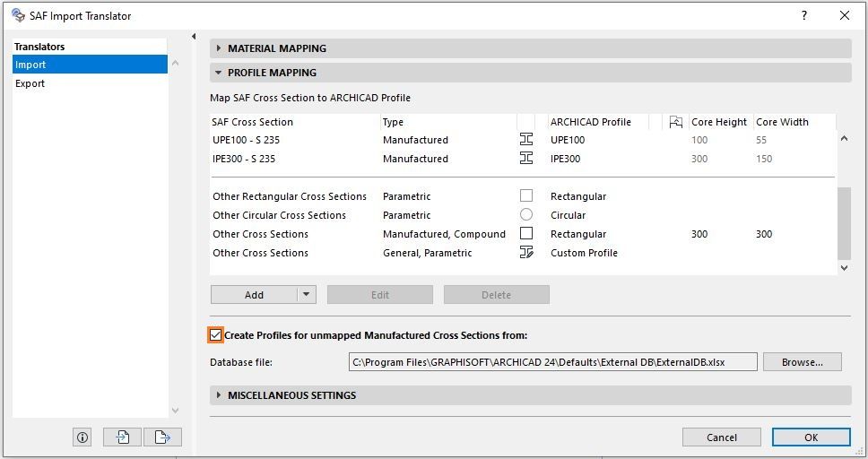Click core width 150 in IPE300 row
Screen dimensions: 868x459
pos(764,159)
